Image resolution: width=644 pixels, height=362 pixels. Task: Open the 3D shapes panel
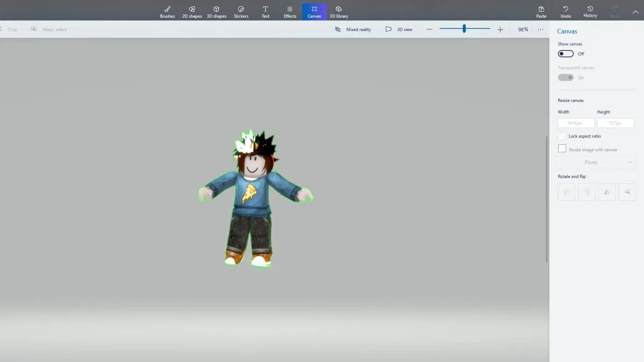click(x=216, y=12)
